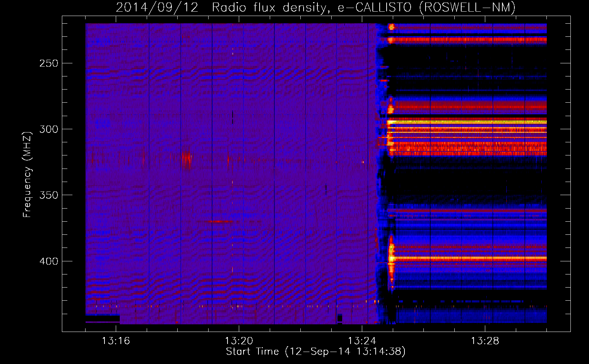Image resolution: width=589 pixels, height=364 pixels.
Task: Click the 13:20 time tick label
Action: [239, 341]
